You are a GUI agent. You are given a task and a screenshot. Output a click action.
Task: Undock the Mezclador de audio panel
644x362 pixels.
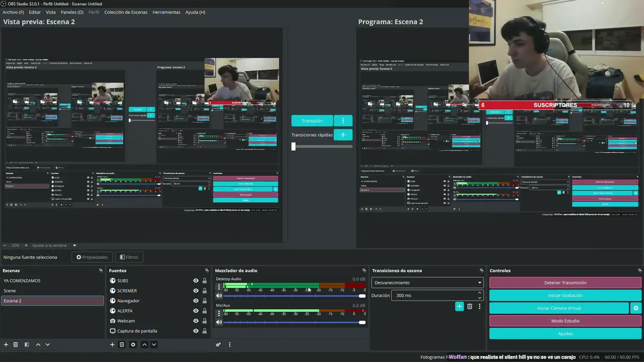364,270
